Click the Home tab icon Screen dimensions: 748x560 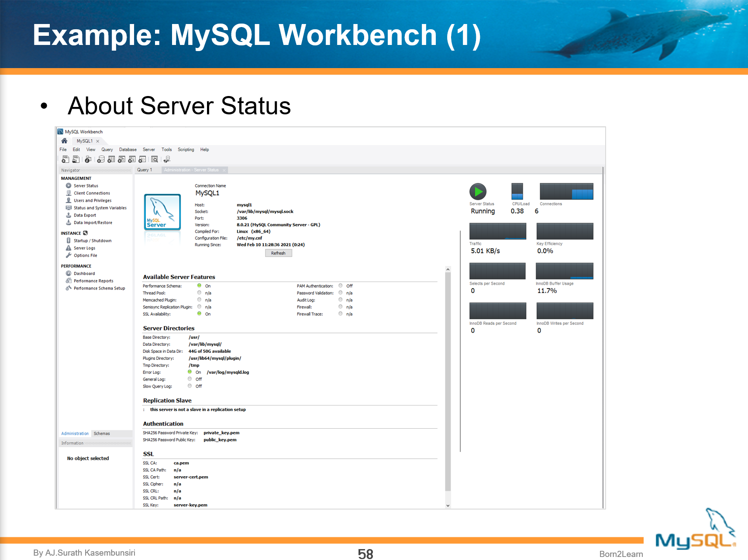tap(64, 141)
